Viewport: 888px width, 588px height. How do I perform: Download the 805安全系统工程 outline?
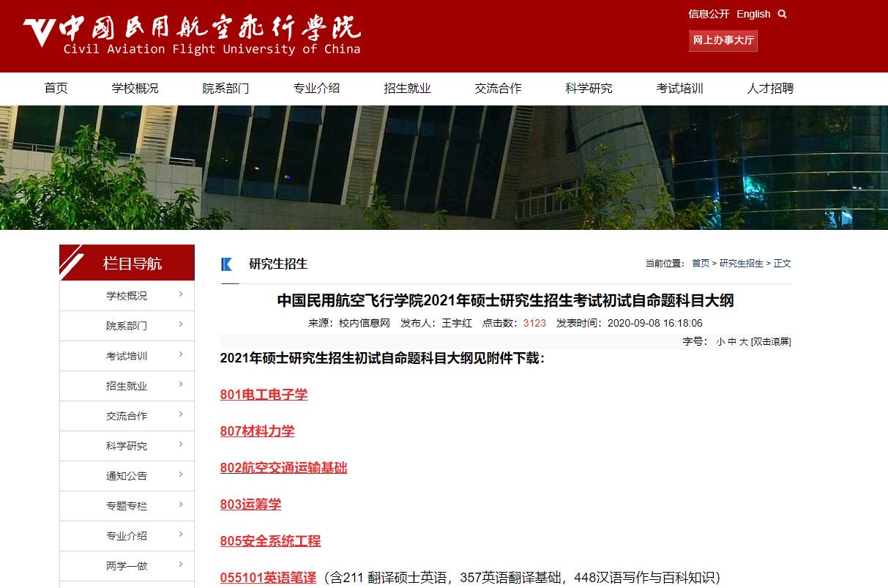[270, 541]
